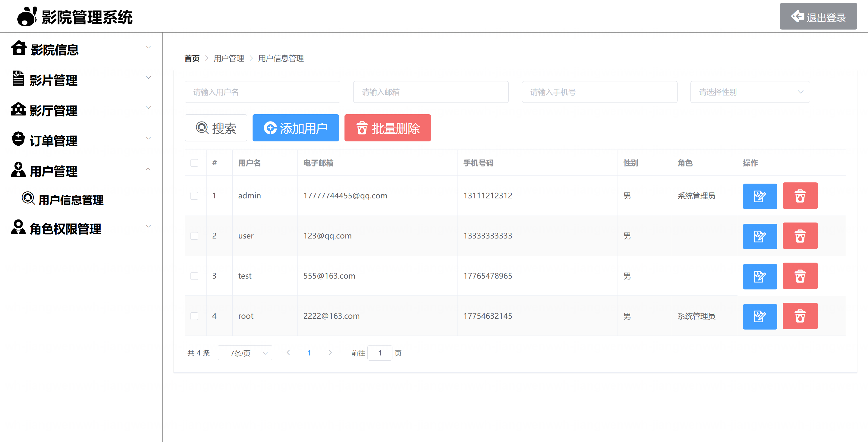The width and height of the screenshot is (868, 442).
Task: Check the checkbox for admin row
Action: pos(194,196)
